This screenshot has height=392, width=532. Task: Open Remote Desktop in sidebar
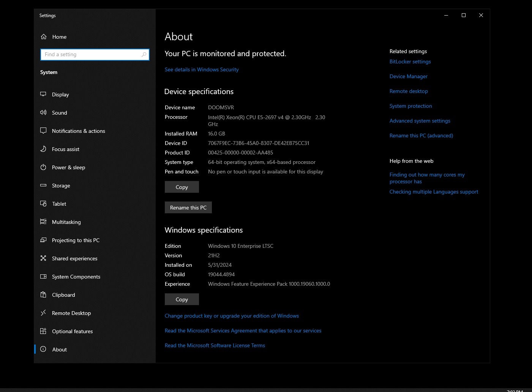tap(95, 313)
